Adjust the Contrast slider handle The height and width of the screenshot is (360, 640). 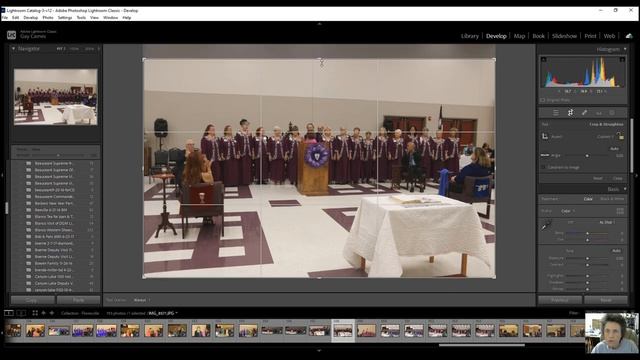[x=587, y=265]
